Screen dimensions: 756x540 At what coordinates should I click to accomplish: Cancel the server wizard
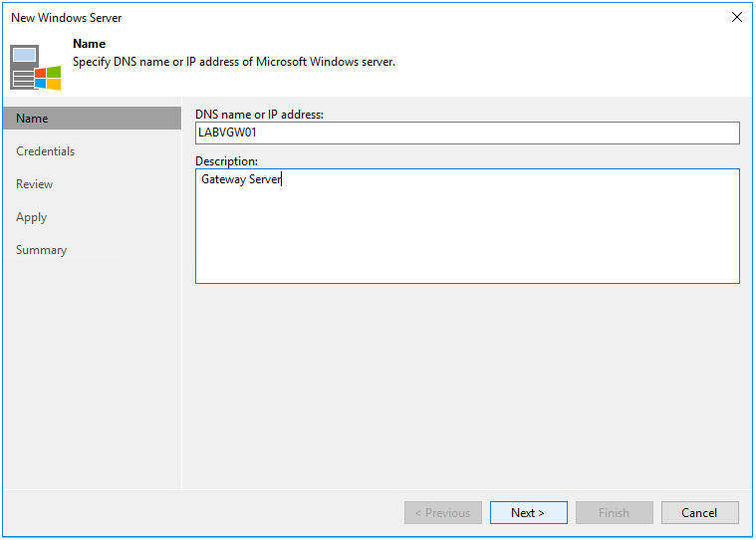pos(699,512)
